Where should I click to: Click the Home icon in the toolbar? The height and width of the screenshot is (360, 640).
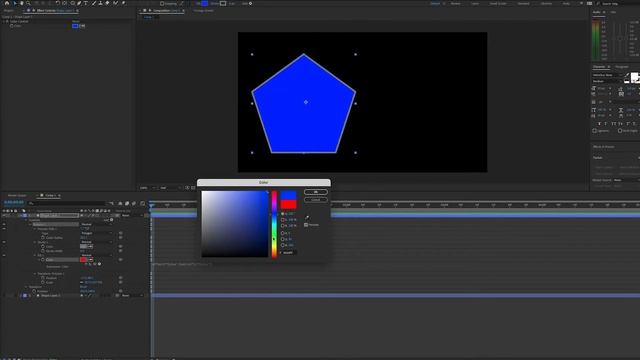pos(7,3)
